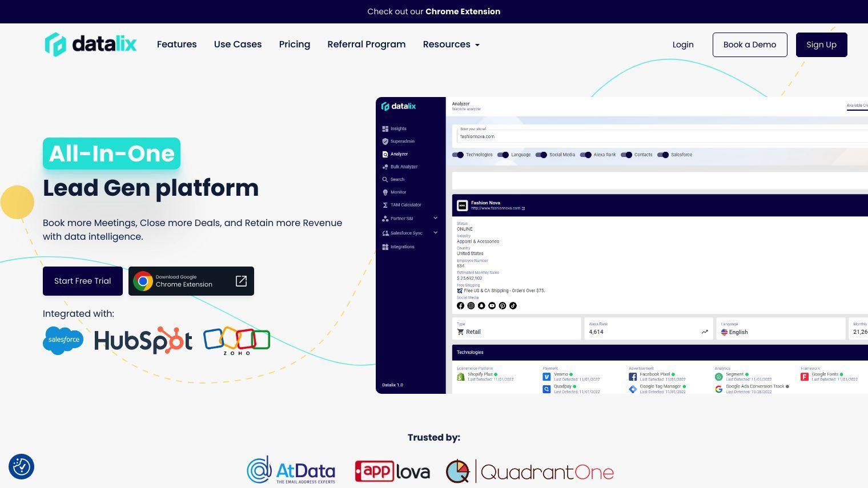The height and width of the screenshot is (488, 868).
Task: Click the AtData logo under Trusted by
Action: coord(291,471)
